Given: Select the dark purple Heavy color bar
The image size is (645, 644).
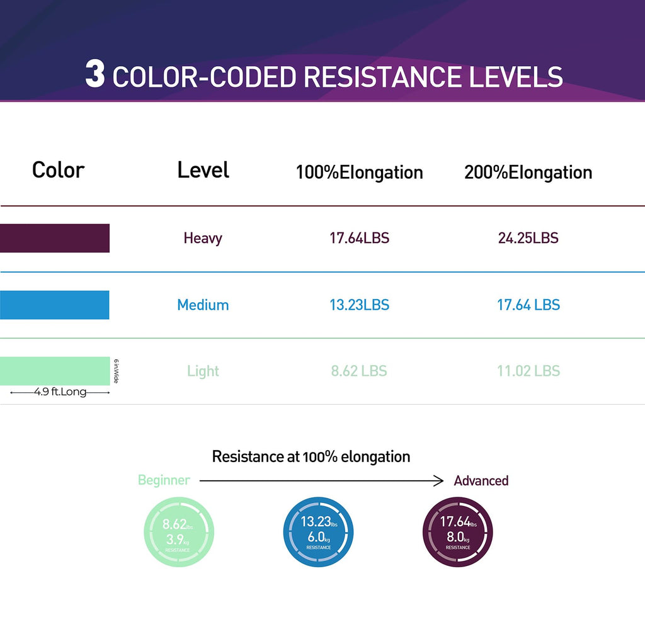Looking at the screenshot, I should (55, 238).
